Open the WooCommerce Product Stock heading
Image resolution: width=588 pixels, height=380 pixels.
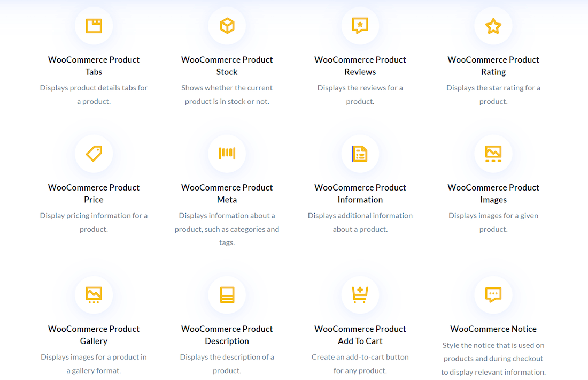(227, 66)
